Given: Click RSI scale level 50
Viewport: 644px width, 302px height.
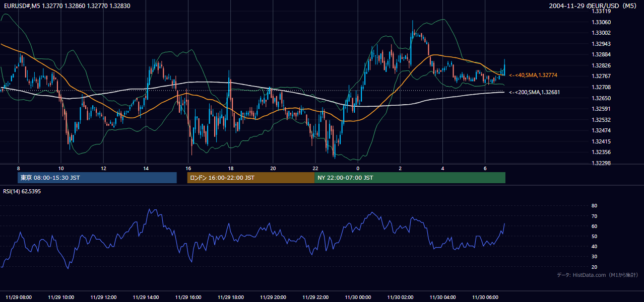Looking at the screenshot, I should point(594,237).
